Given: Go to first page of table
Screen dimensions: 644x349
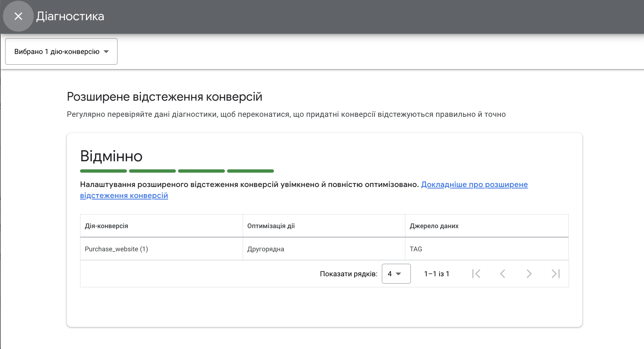Looking at the screenshot, I should pyautogui.click(x=476, y=274).
